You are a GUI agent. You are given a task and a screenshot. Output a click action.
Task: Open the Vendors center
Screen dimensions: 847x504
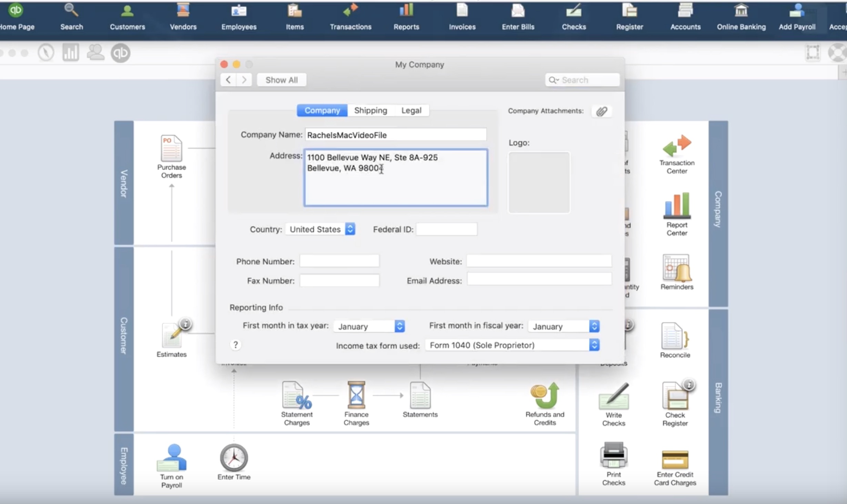pyautogui.click(x=183, y=16)
